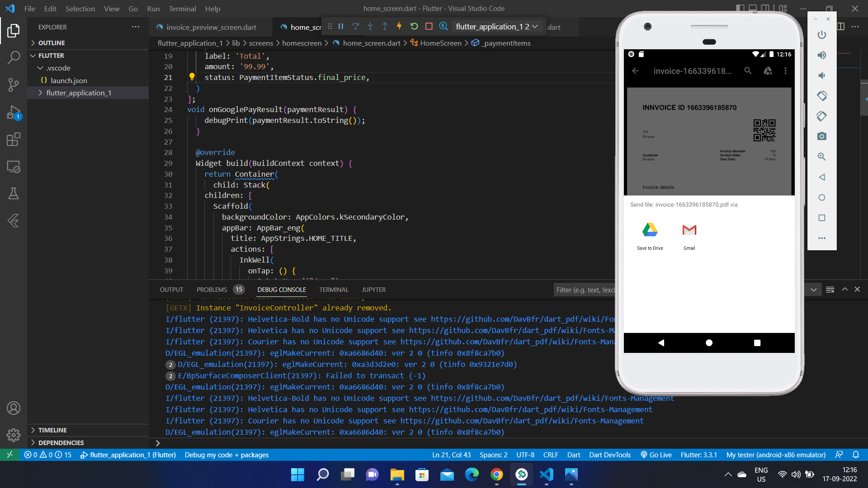Open the Search view in activity bar

(x=14, y=58)
